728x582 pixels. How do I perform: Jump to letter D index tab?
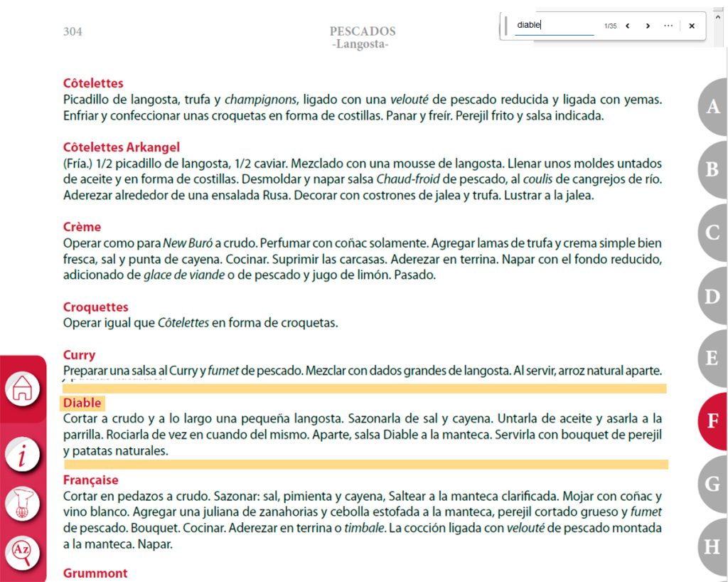(712, 296)
